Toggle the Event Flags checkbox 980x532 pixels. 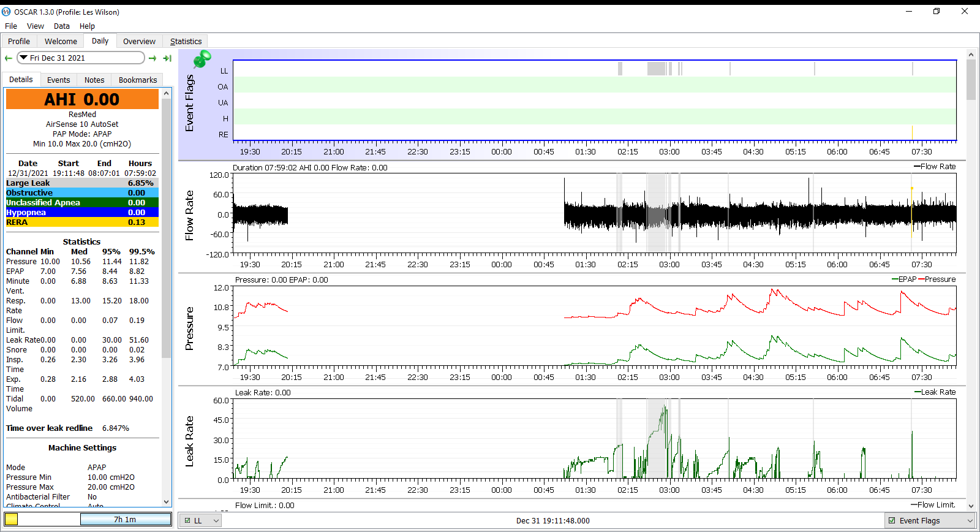point(892,520)
